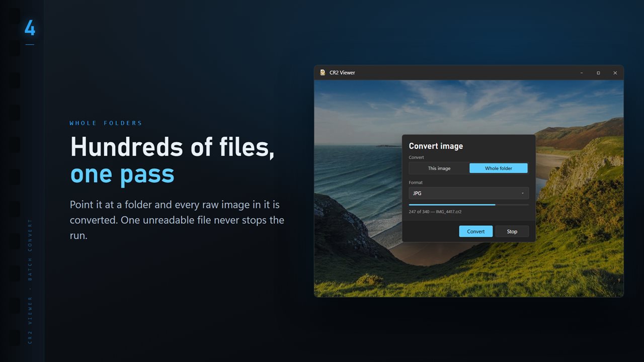Maximize the CR2 Viewer window
Image resolution: width=644 pixels, height=362 pixels.
click(x=598, y=73)
